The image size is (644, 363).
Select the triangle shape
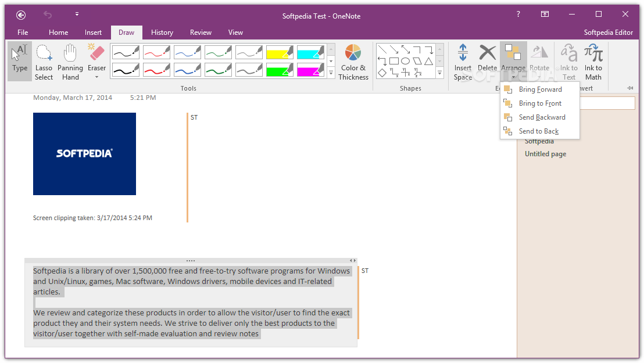[429, 61]
